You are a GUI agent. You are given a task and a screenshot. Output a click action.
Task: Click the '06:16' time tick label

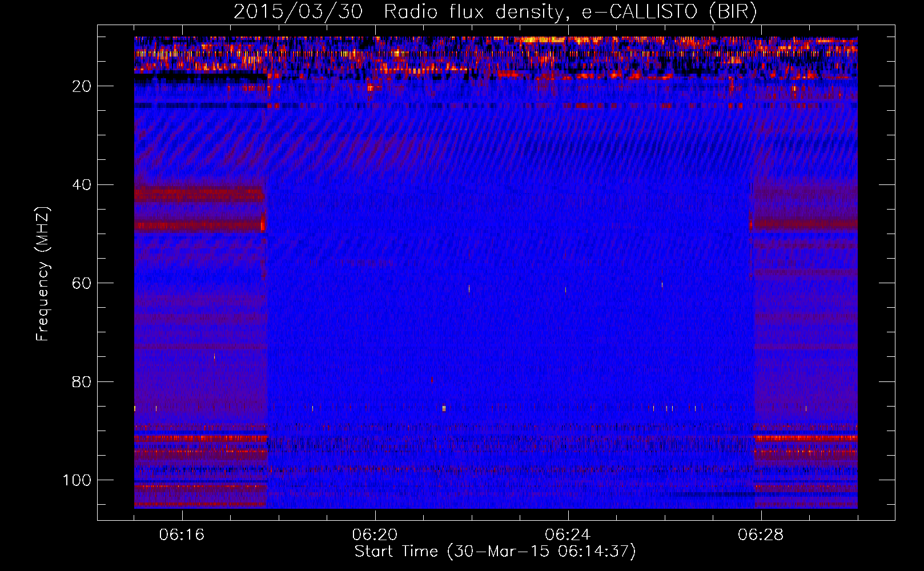(x=182, y=535)
